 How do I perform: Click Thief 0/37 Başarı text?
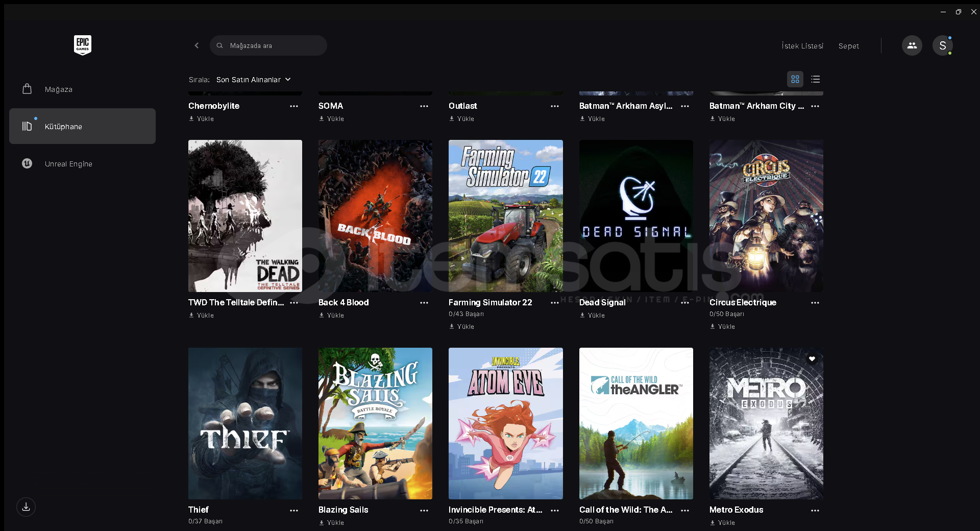pos(205,521)
